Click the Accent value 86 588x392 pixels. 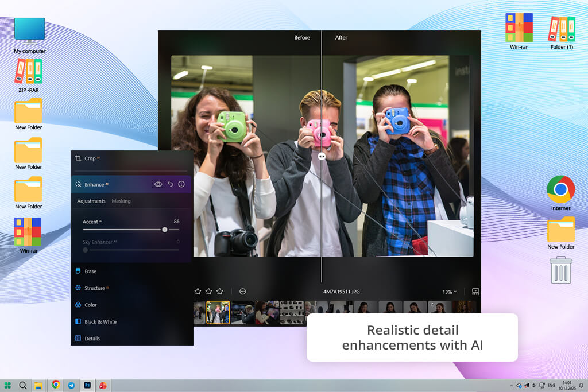(177, 221)
